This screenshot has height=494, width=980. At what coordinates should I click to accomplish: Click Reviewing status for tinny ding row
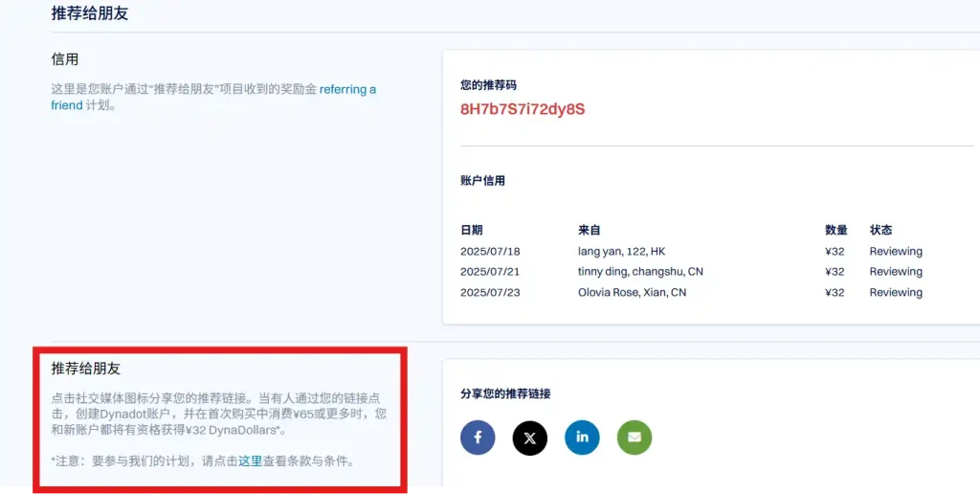click(896, 271)
